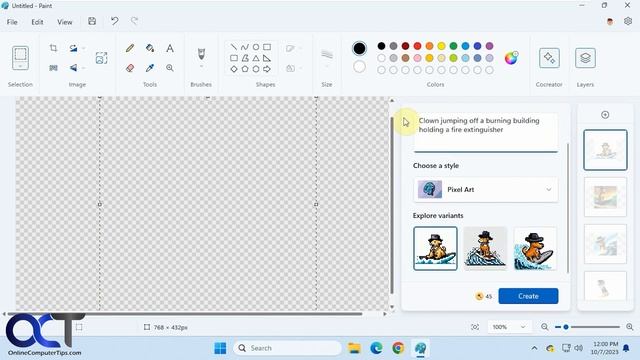The image size is (640, 360).
Task: Open the 100% zoom level dropdown
Action: pos(509,327)
